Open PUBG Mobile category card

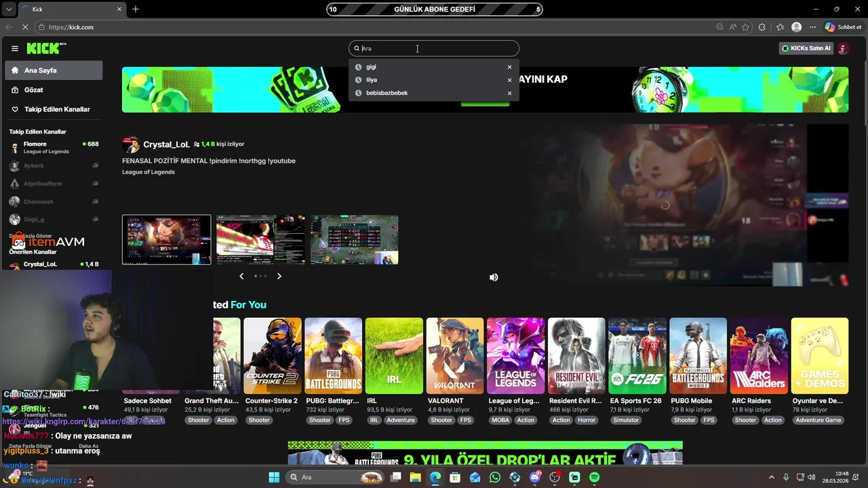pyautogui.click(x=698, y=356)
